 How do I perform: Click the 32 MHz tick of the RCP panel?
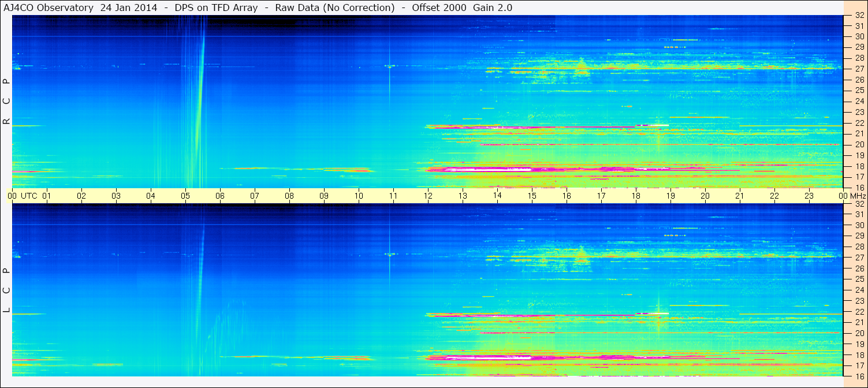[859, 16]
